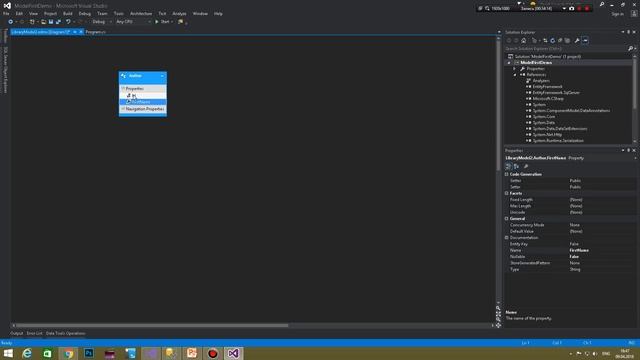Click red record icon in taskbar
Viewport: 640px width, 360px height.
213,353
